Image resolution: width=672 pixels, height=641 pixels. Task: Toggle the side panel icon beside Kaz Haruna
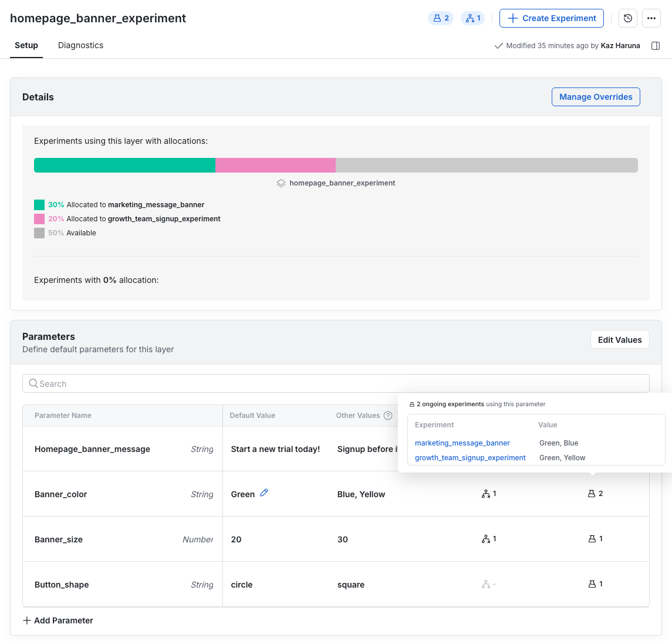click(x=656, y=46)
